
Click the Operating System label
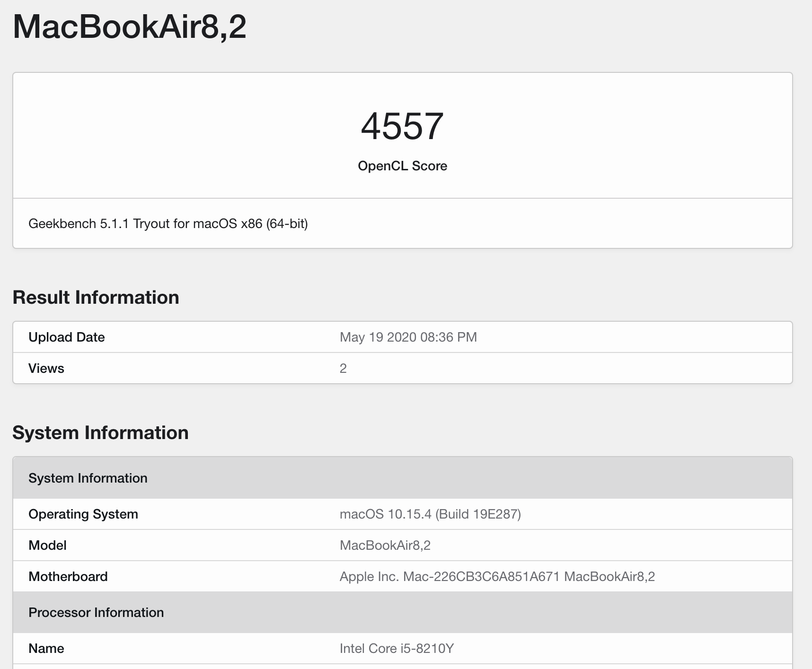tap(83, 514)
